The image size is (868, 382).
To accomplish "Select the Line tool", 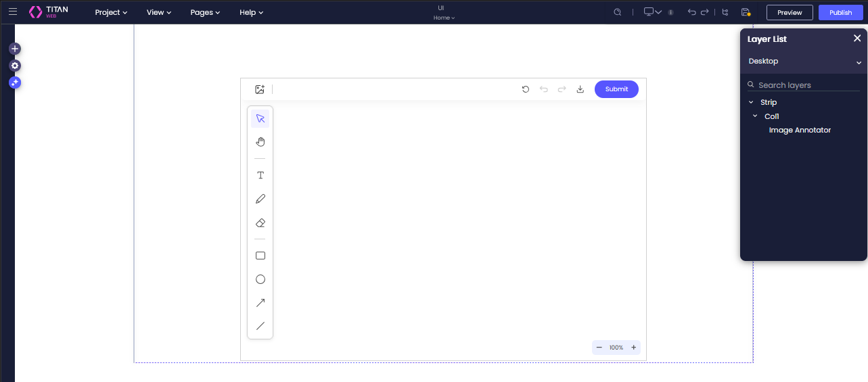I will click(260, 326).
